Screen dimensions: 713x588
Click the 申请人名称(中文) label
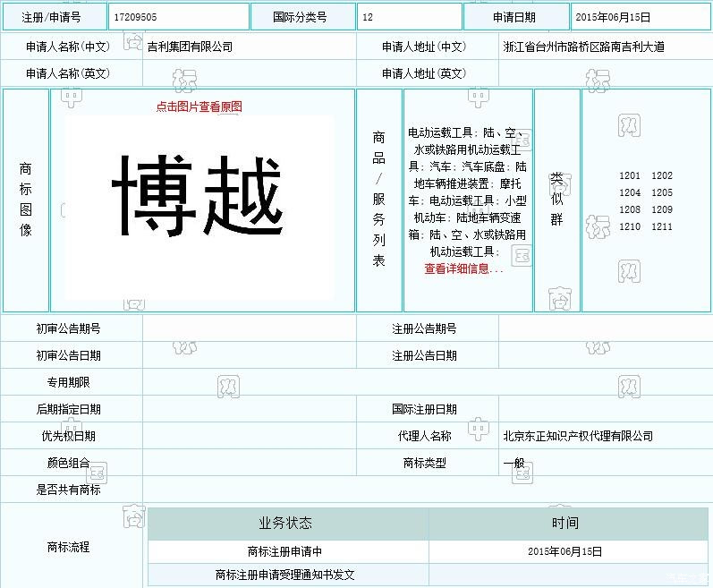[68, 47]
